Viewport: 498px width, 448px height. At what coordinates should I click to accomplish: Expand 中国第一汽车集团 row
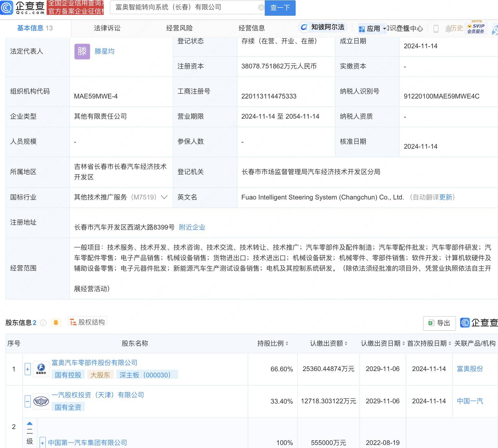tap(43, 442)
